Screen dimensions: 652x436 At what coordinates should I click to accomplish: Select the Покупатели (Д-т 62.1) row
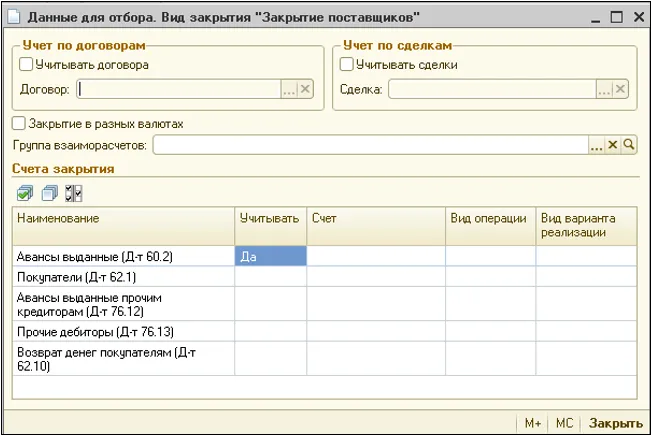(x=325, y=277)
